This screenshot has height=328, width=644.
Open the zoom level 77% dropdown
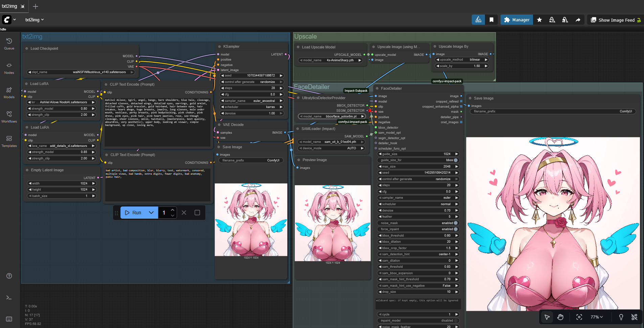597,317
